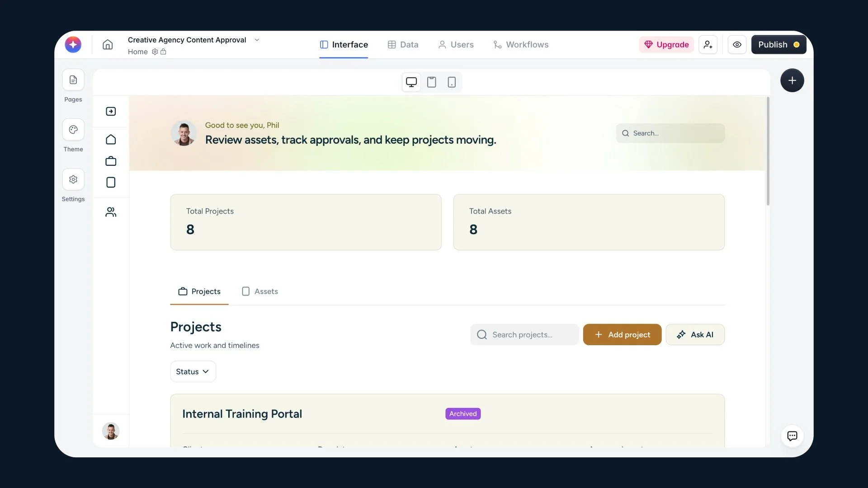Click the Add project button
Image resolution: width=868 pixels, height=488 pixels.
(622, 335)
